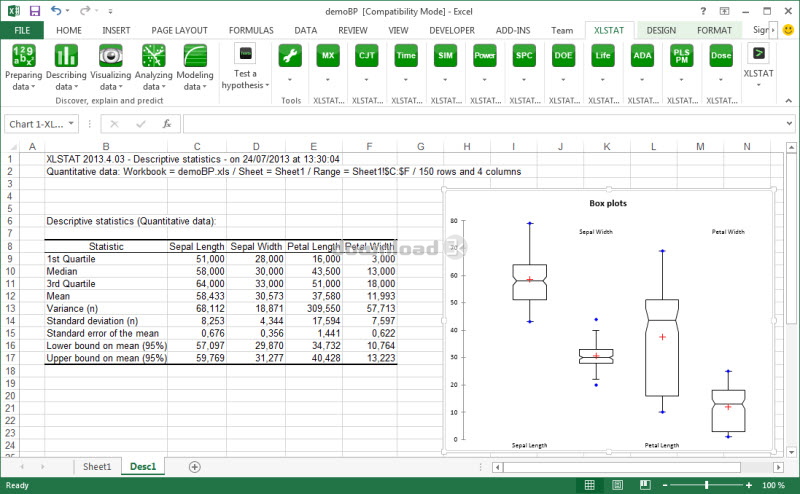Click the XLSTAT Time icon
Viewport: 800px width, 494px height.
(x=406, y=56)
